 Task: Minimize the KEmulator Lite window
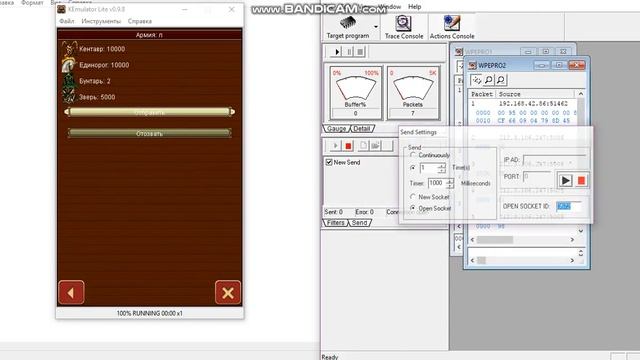point(184,9)
